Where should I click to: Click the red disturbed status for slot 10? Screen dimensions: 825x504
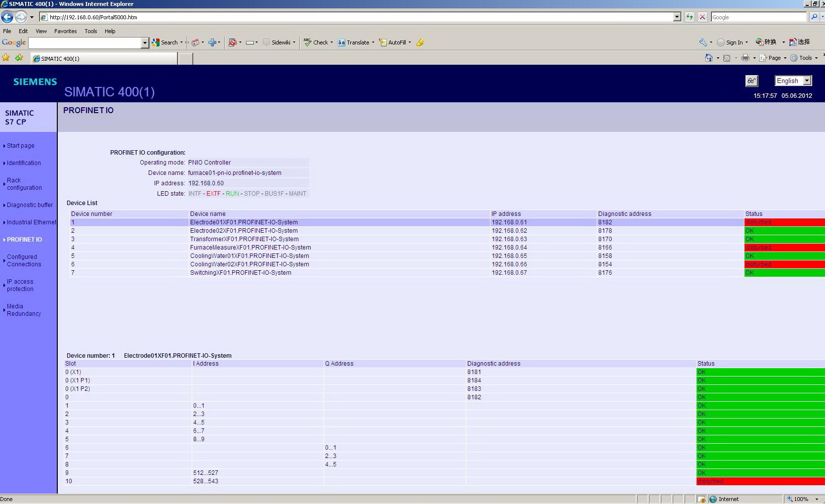(x=760, y=481)
